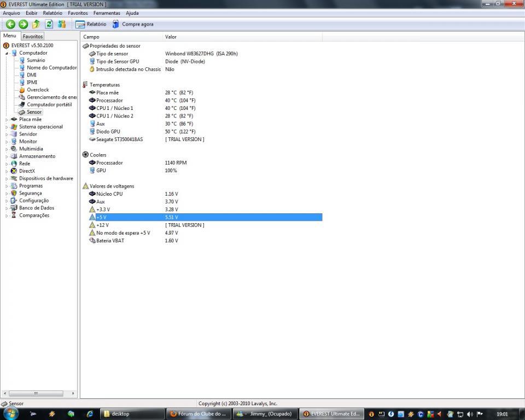Click the Banco de Dados icon

click(14, 208)
